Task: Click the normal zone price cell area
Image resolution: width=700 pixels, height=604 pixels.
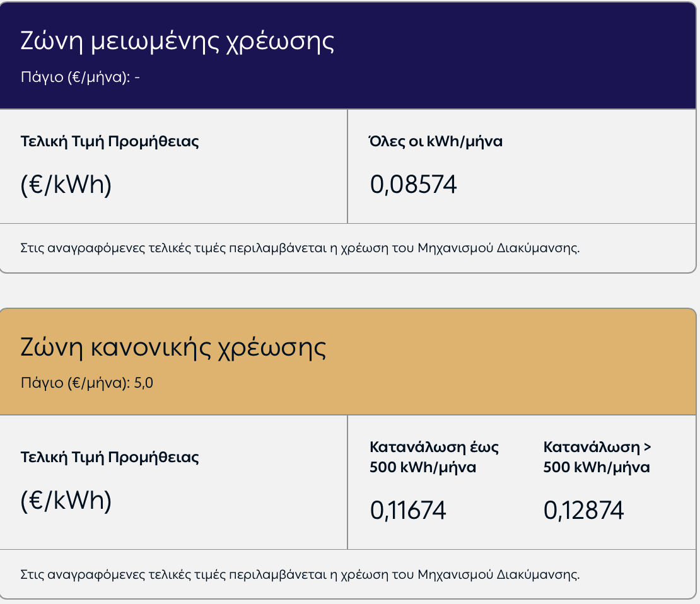Action: coord(522,482)
